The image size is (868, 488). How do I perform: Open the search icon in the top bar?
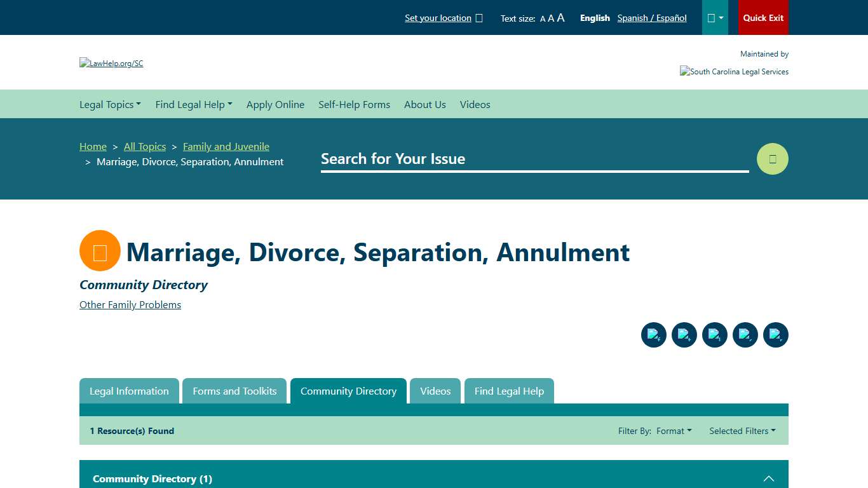click(x=772, y=158)
